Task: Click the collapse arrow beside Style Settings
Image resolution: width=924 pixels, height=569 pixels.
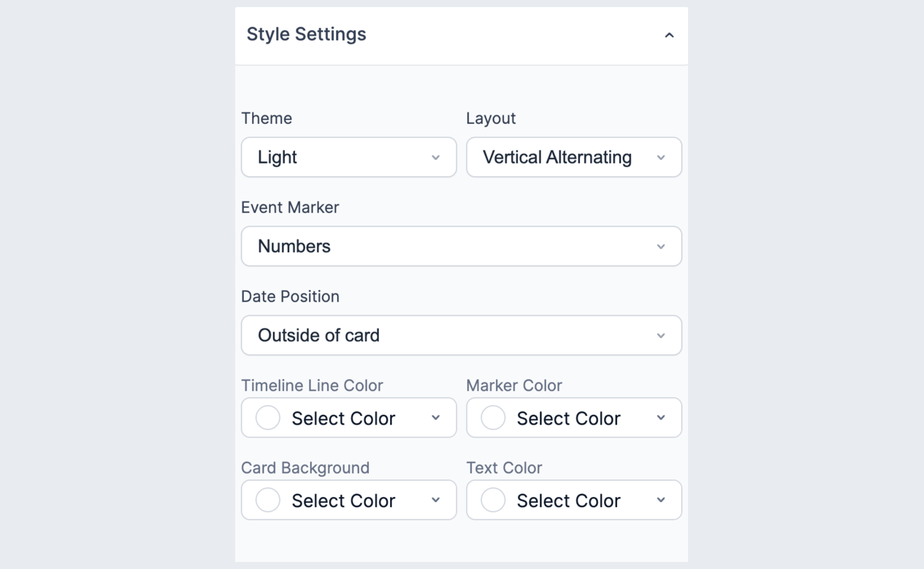Action: tap(669, 34)
